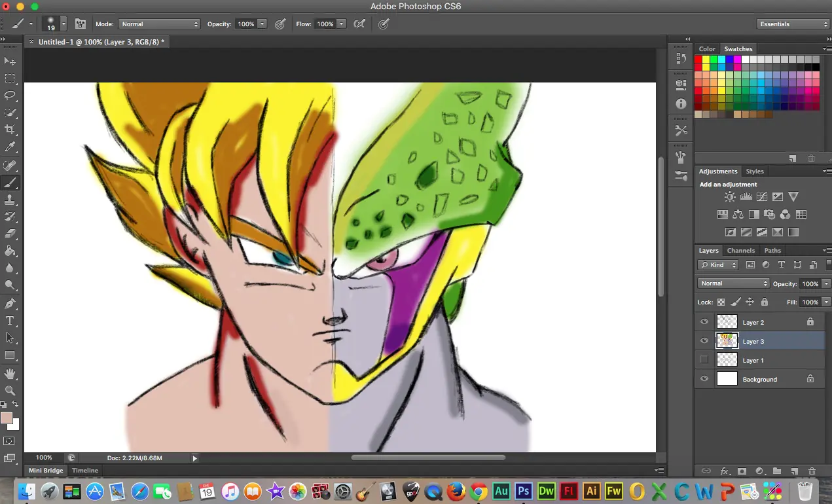Open the Info panel icon

[681, 103]
